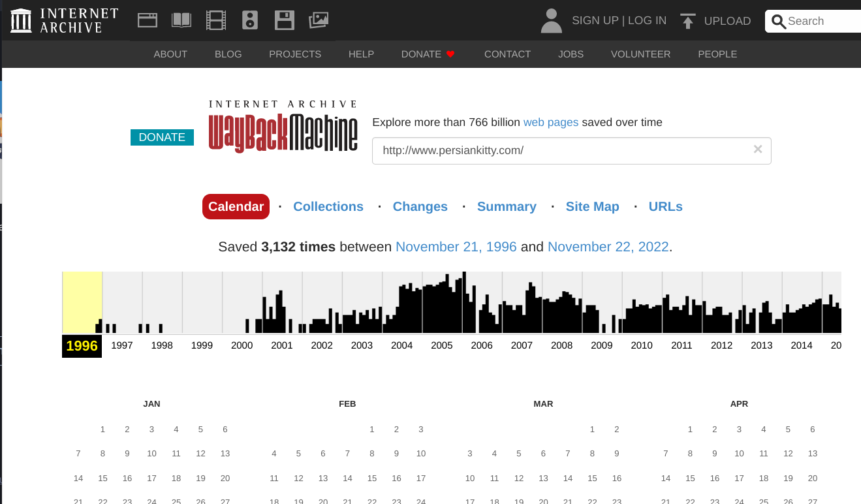Select year 2012 on timeline

[721, 345]
